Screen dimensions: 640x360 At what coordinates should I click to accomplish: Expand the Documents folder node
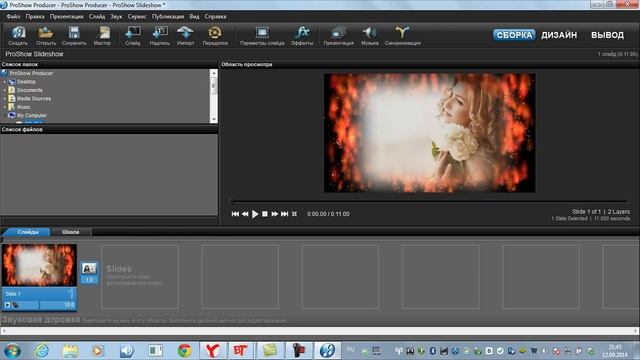[x=5, y=90]
